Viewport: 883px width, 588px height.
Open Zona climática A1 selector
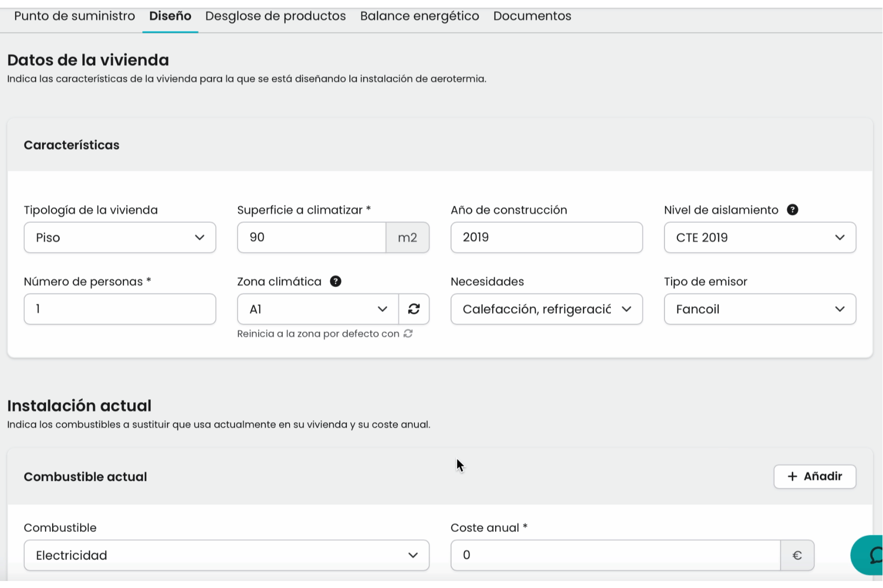pos(318,309)
